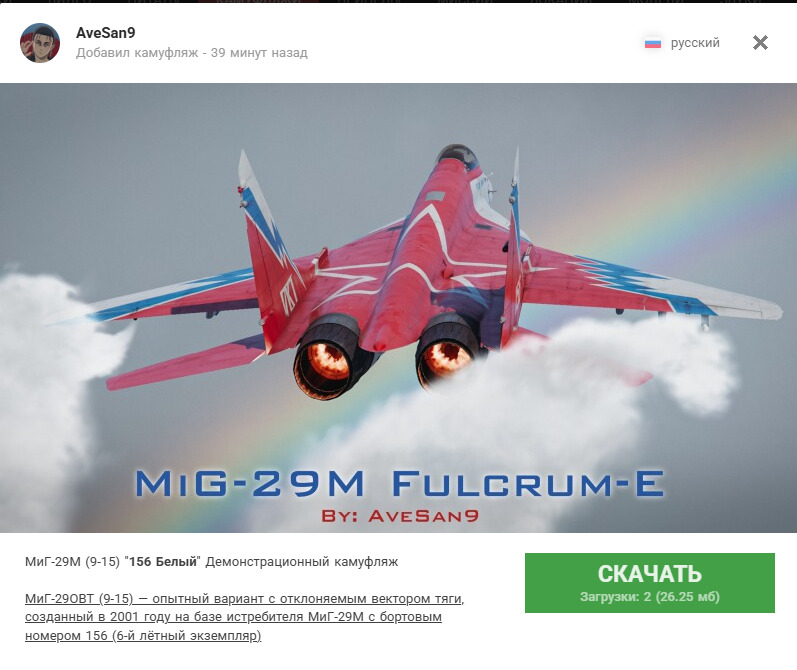Click the "Загрузки: 2 (26.25 мб)" counter
This screenshot has height=670, width=797.
(650, 597)
